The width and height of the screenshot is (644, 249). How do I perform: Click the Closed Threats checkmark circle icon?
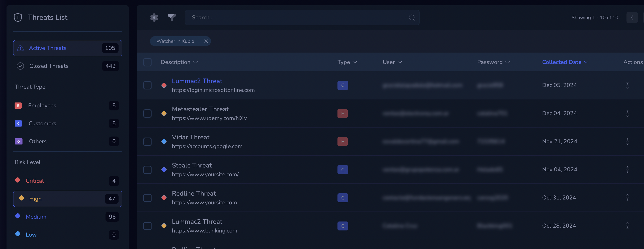(x=20, y=66)
